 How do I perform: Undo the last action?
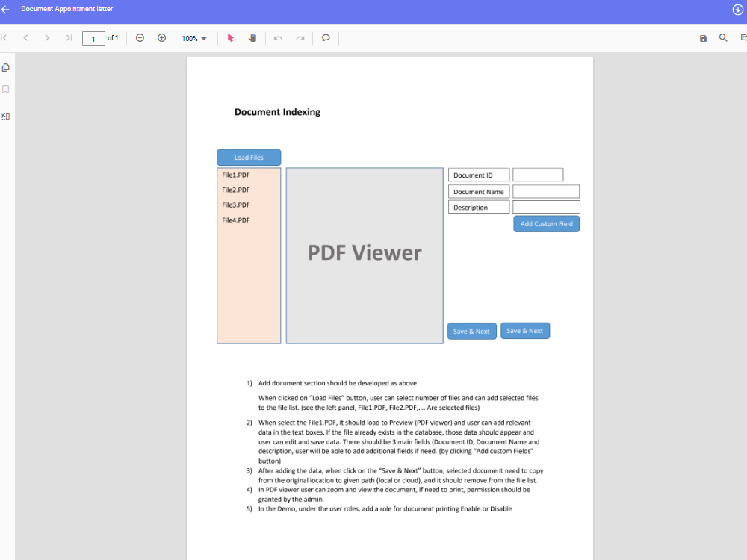(278, 37)
